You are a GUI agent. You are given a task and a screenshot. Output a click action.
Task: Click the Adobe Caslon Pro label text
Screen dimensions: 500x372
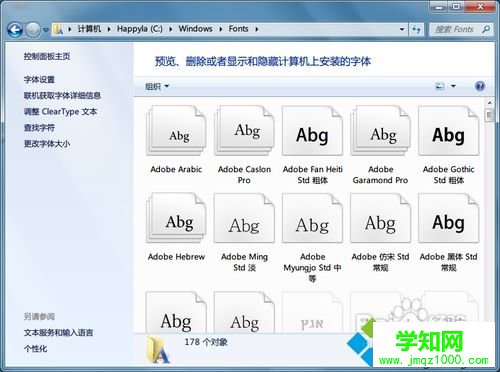point(244,175)
